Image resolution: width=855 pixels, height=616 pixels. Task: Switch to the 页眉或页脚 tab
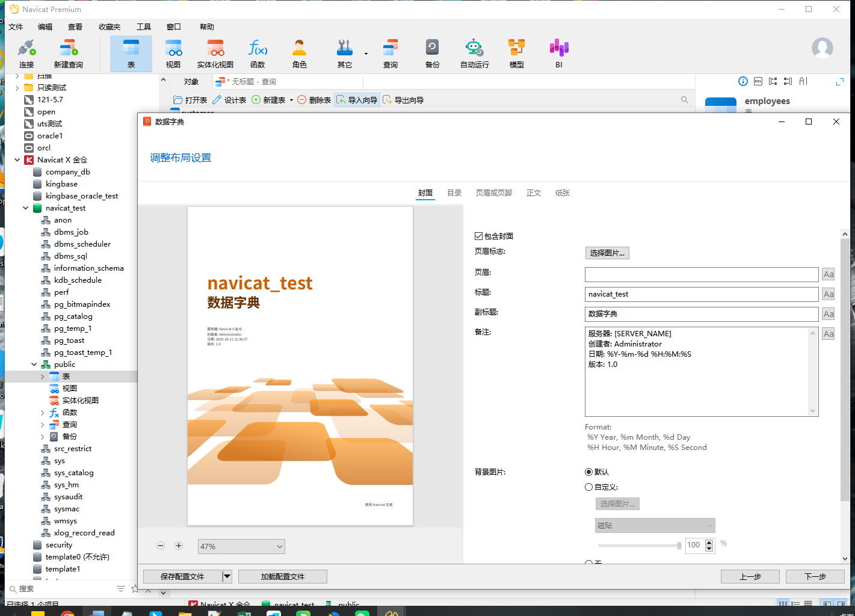(493, 193)
